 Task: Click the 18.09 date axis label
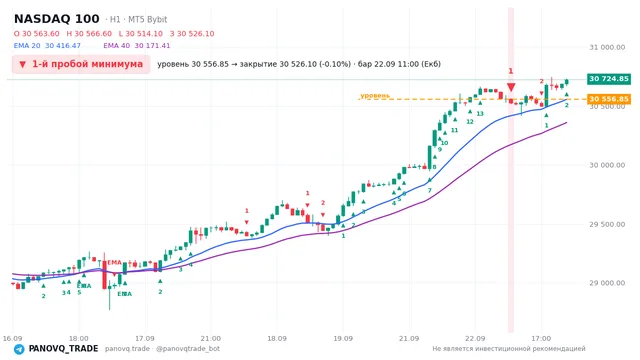pos(277,339)
